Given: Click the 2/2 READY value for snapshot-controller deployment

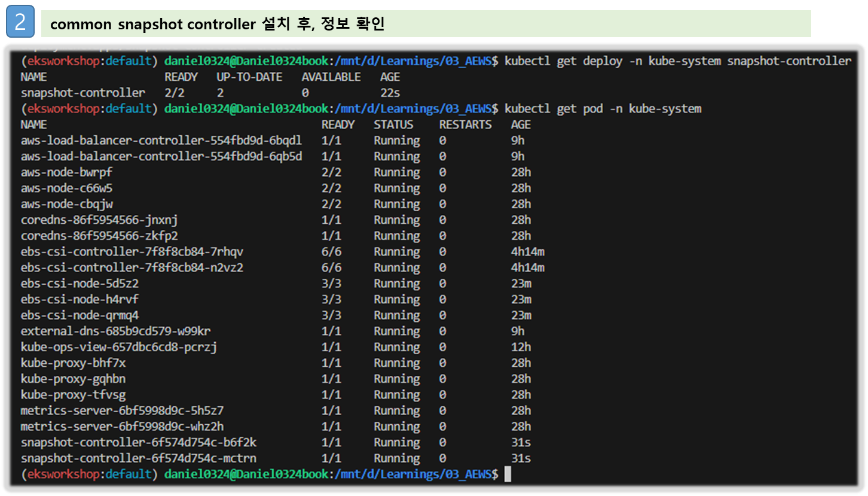Looking at the screenshot, I should coord(175,93).
